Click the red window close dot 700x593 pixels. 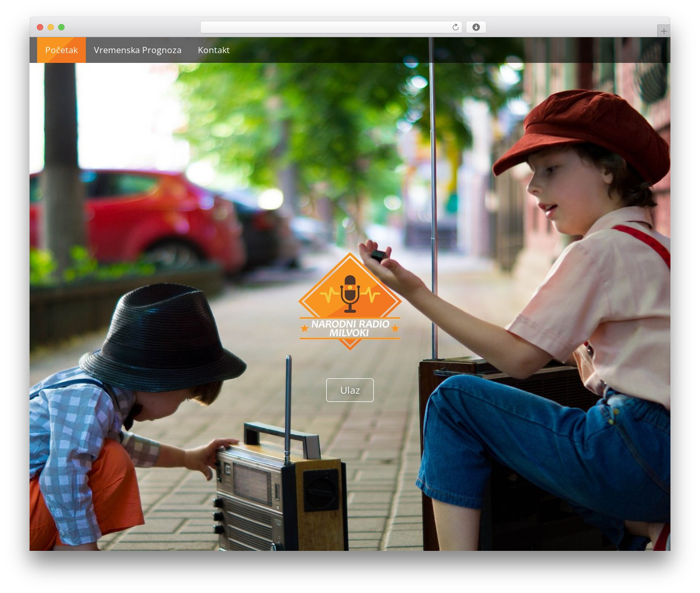pos(40,27)
